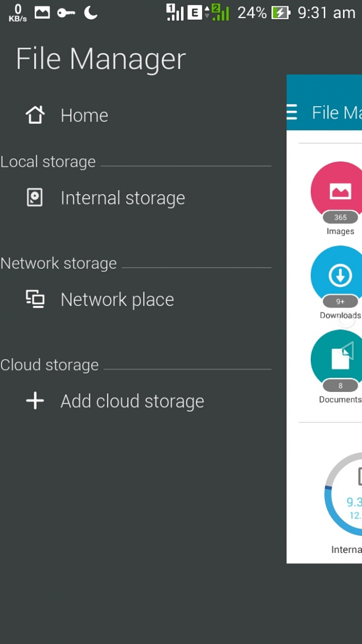Tap the 9+ downloads count badge
Viewport: 362px width, 644px height.
[340, 301]
